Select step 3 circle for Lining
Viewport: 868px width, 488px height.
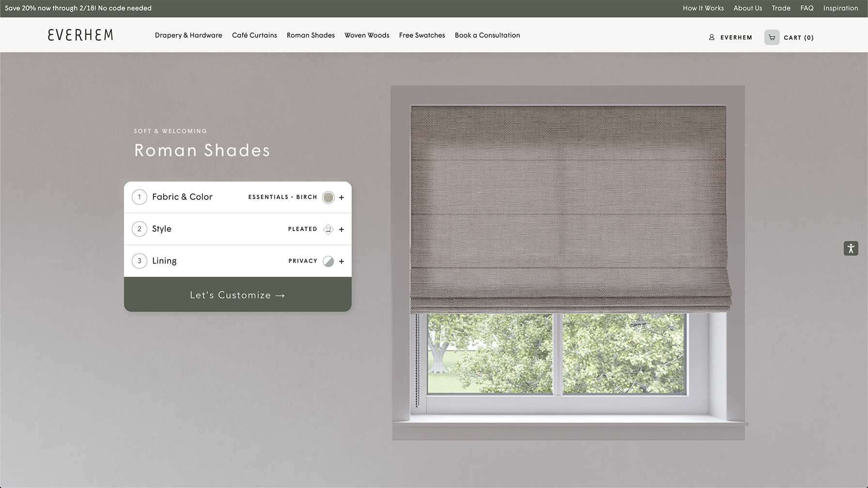pyautogui.click(x=139, y=261)
